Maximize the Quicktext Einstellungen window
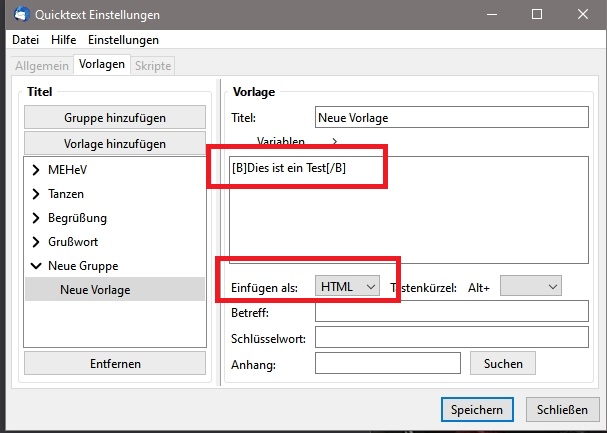 tap(537, 14)
